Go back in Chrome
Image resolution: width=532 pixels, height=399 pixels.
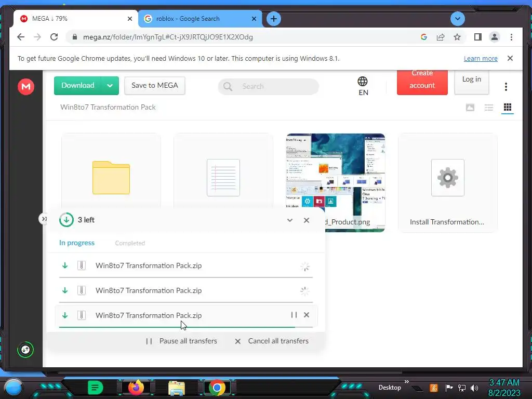pyautogui.click(x=21, y=37)
